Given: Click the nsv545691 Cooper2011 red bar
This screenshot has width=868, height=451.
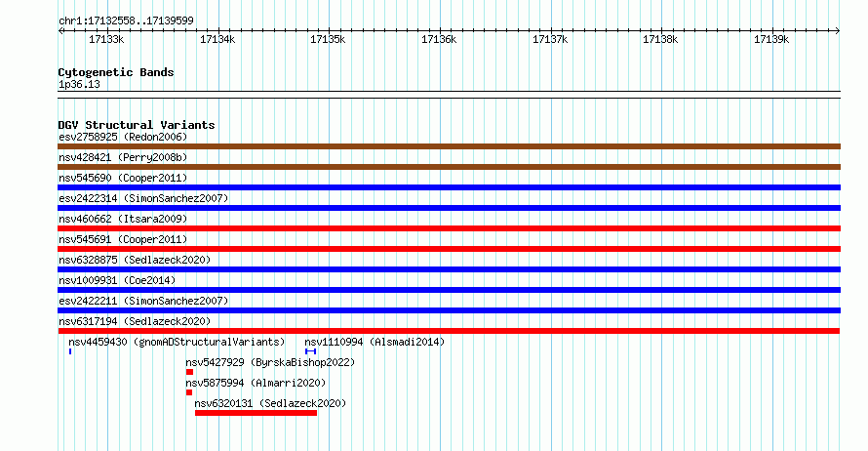Looking at the screenshot, I should 449,249.
